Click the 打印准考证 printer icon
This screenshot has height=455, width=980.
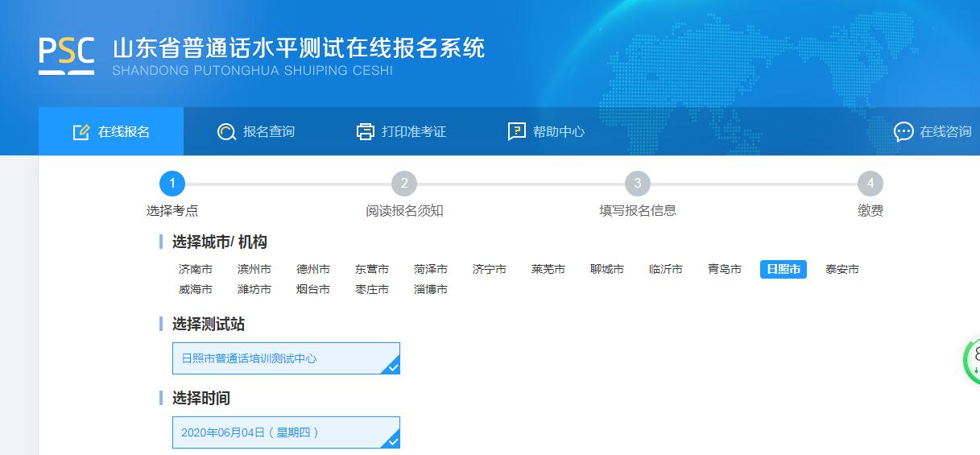tap(366, 132)
